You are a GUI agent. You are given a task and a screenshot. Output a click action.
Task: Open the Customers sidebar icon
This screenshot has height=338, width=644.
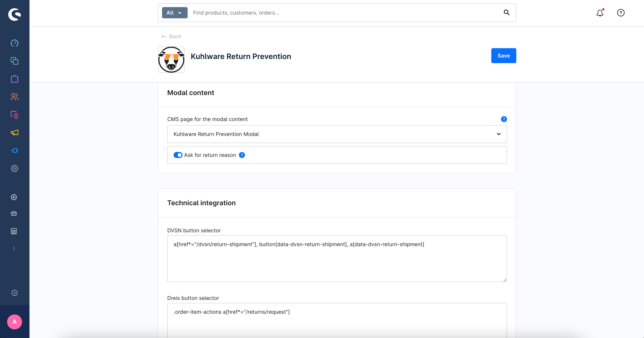tap(15, 97)
